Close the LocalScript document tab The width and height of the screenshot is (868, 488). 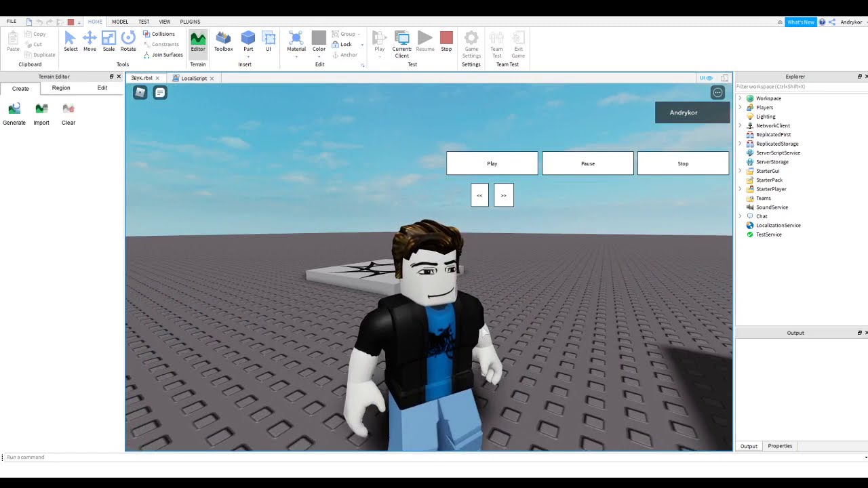click(212, 79)
